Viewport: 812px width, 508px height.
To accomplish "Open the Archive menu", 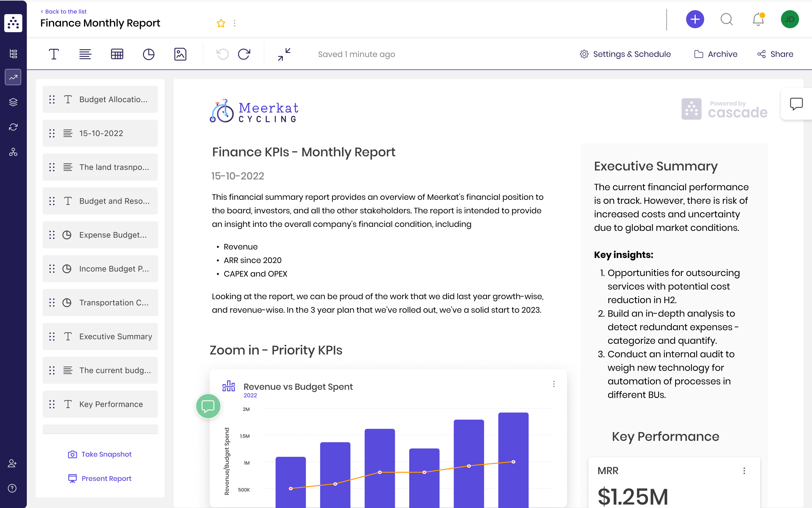I will [716, 54].
